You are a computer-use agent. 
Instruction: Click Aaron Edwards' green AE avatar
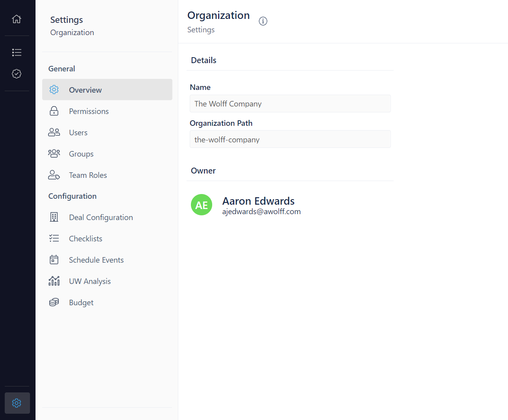[202, 205]
